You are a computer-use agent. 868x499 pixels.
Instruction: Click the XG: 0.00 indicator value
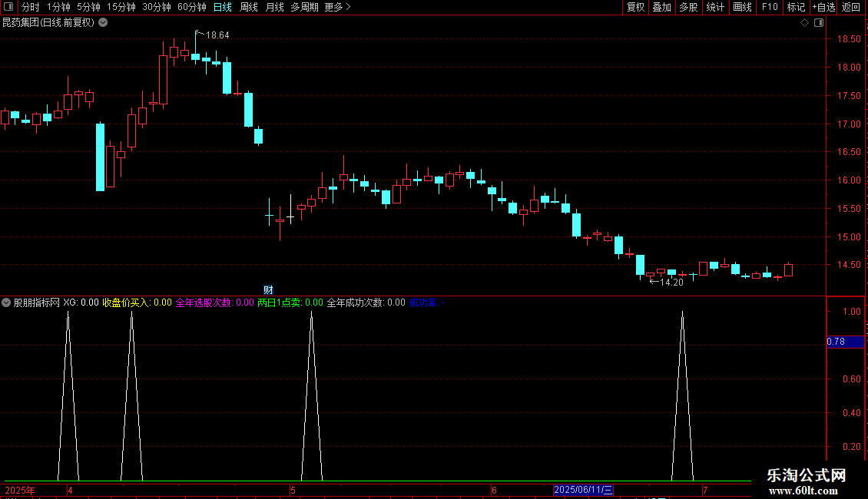point(81,302)
